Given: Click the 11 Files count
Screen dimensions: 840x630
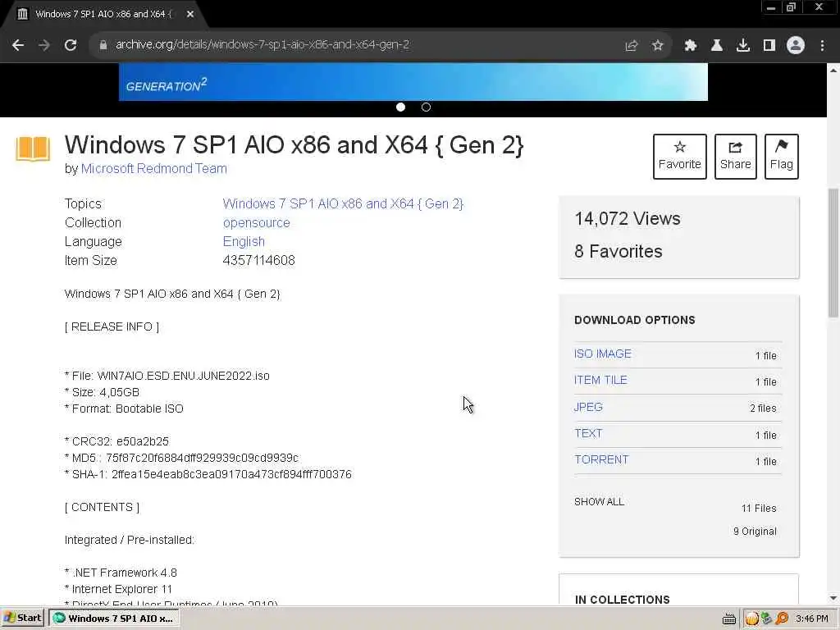Looking at the screenshot, I should 759,509.
